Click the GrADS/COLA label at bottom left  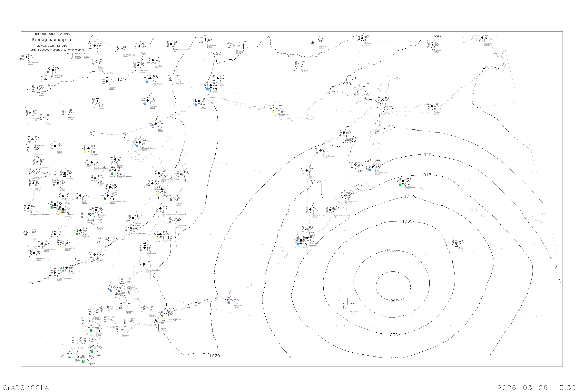pyautogui.click(x=26, y=387)
